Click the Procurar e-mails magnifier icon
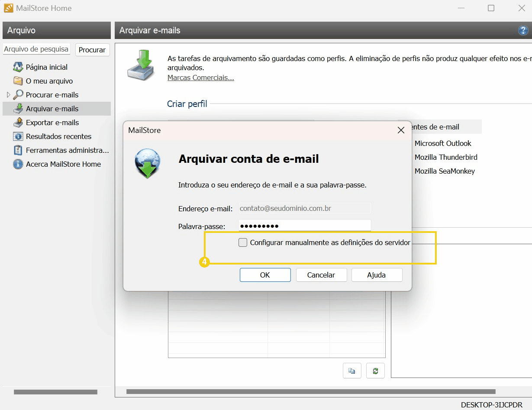532x410 pixels. pyautogui.click(x=18, y=95)
